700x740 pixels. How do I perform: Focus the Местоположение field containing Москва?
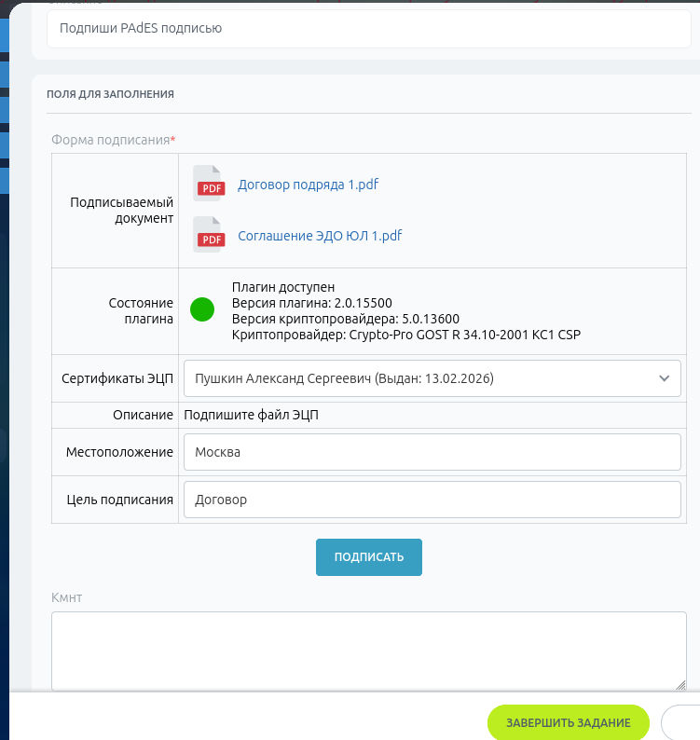click(432, 452)
